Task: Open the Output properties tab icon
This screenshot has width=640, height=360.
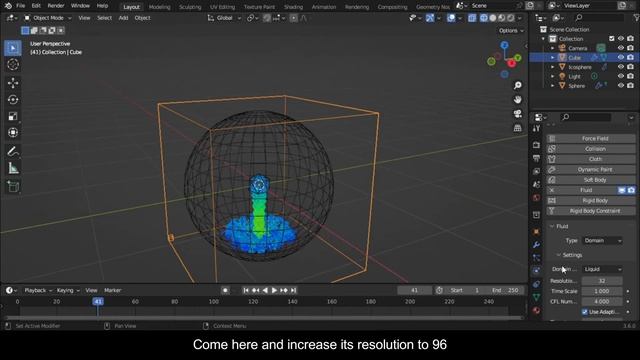Action: pos(536,158)
